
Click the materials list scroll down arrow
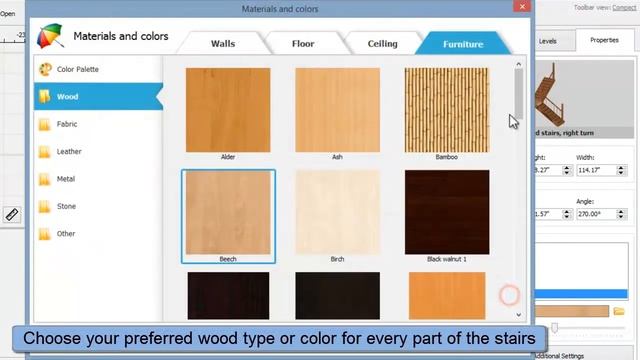(518, 315)
